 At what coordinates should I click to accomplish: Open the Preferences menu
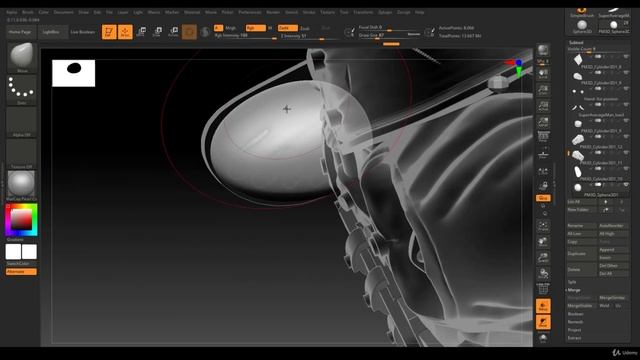point(250,12)
